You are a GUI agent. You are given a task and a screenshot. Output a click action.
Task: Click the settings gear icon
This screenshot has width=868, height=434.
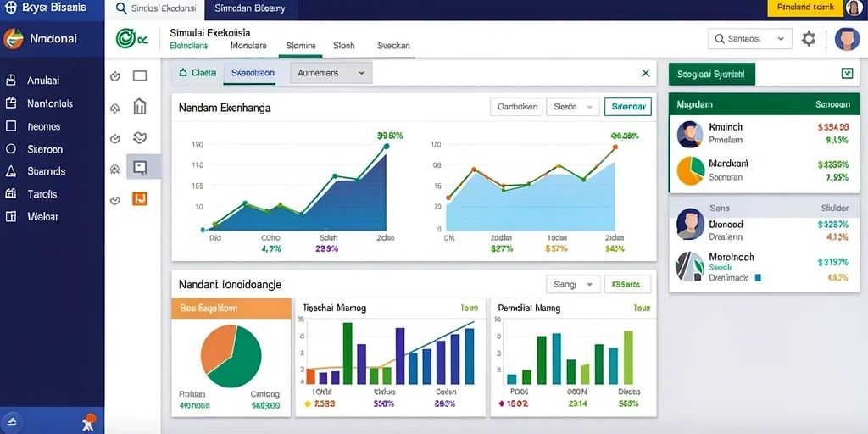[x=809, y=39]
